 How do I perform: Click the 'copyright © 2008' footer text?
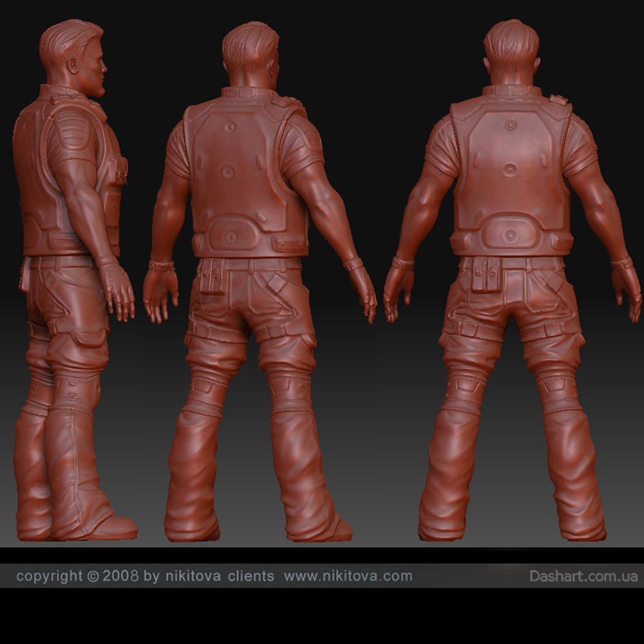click(77, 576)
